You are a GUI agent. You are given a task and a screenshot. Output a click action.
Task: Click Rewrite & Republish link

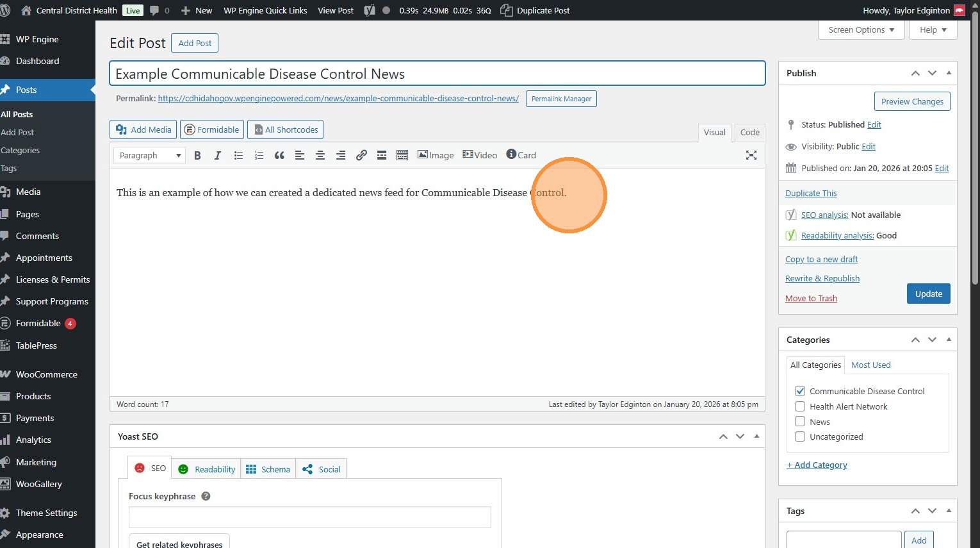tap(822, 279)
